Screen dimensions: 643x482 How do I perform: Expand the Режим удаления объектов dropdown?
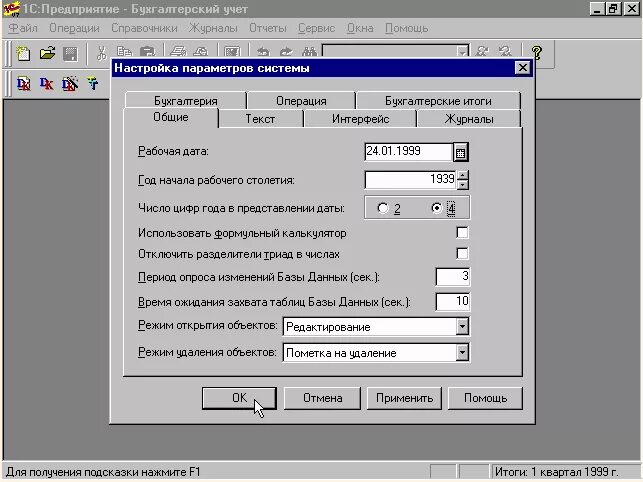coord(462,352)
